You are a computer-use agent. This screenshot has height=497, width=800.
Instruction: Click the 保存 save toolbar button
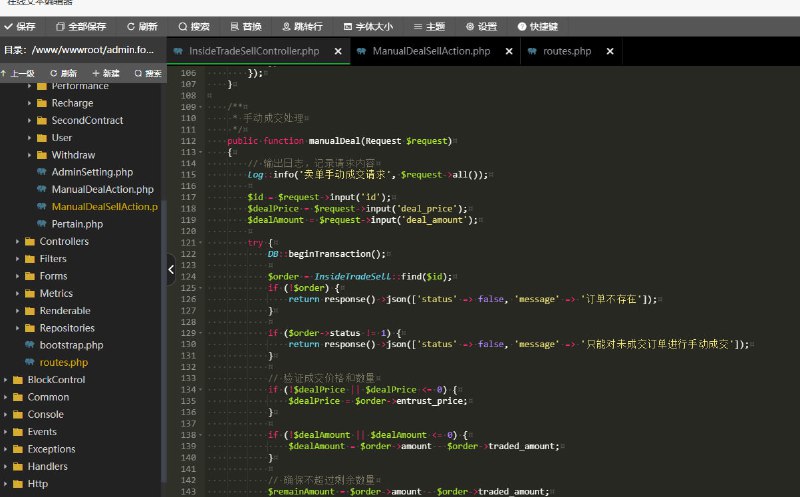[20, 27]
